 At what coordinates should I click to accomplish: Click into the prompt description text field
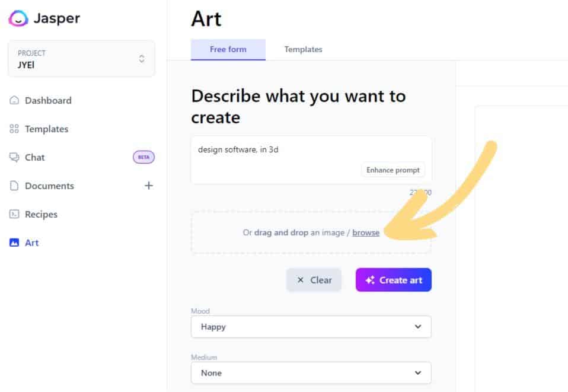tap(311, 160)
